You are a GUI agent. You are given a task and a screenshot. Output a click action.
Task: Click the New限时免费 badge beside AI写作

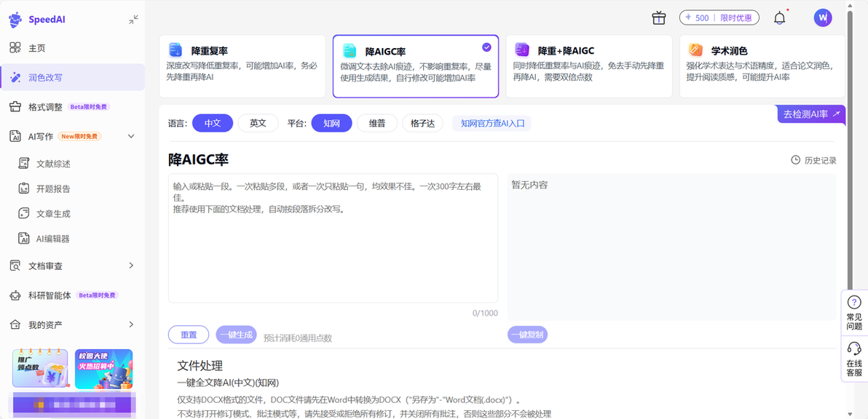point(79,136)
